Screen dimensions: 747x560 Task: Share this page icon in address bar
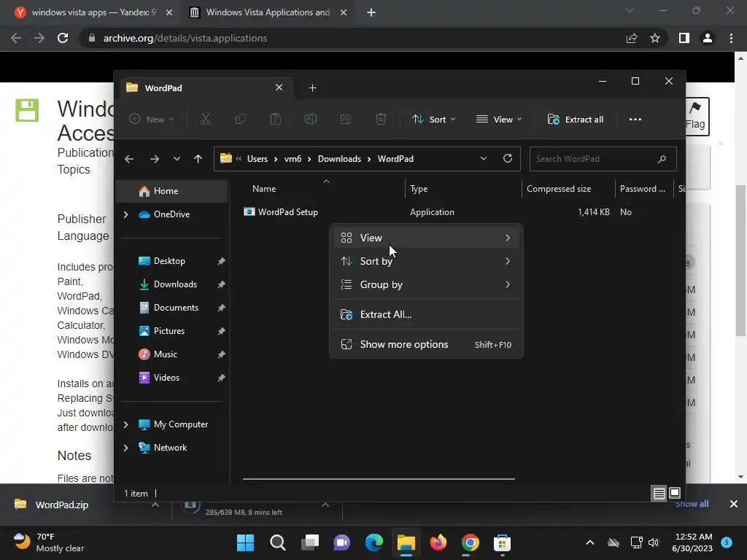click(x=632, y=38)
